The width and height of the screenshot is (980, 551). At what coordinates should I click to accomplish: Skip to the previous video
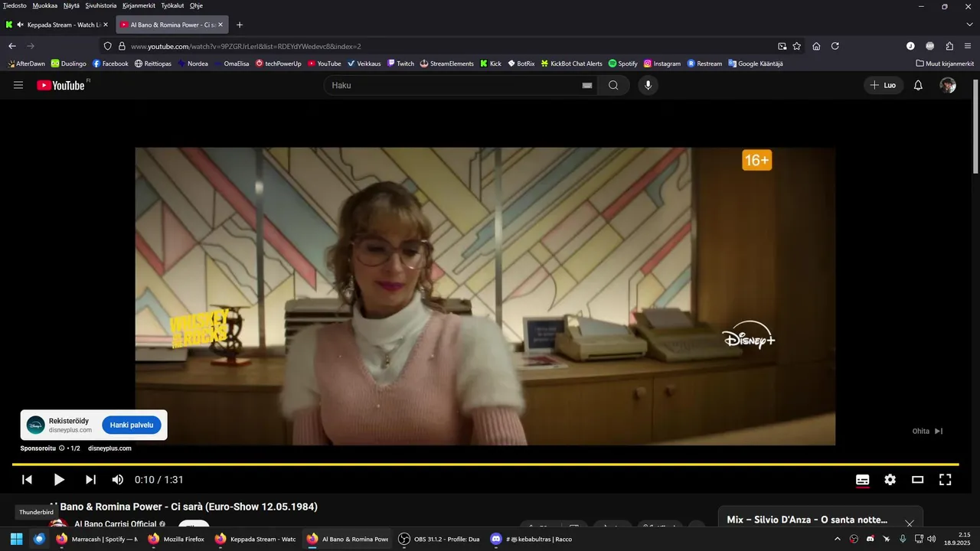pyautogui.click(x=27, y=480)
